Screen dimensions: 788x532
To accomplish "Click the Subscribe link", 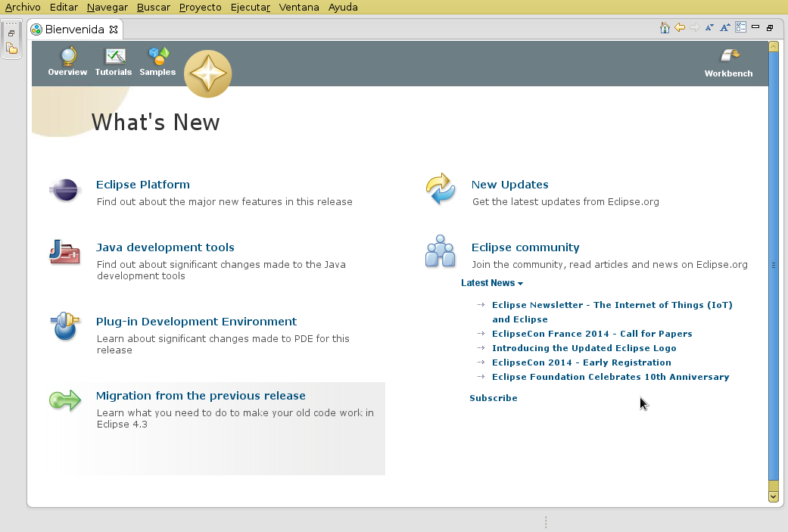I will coord(493,398).
